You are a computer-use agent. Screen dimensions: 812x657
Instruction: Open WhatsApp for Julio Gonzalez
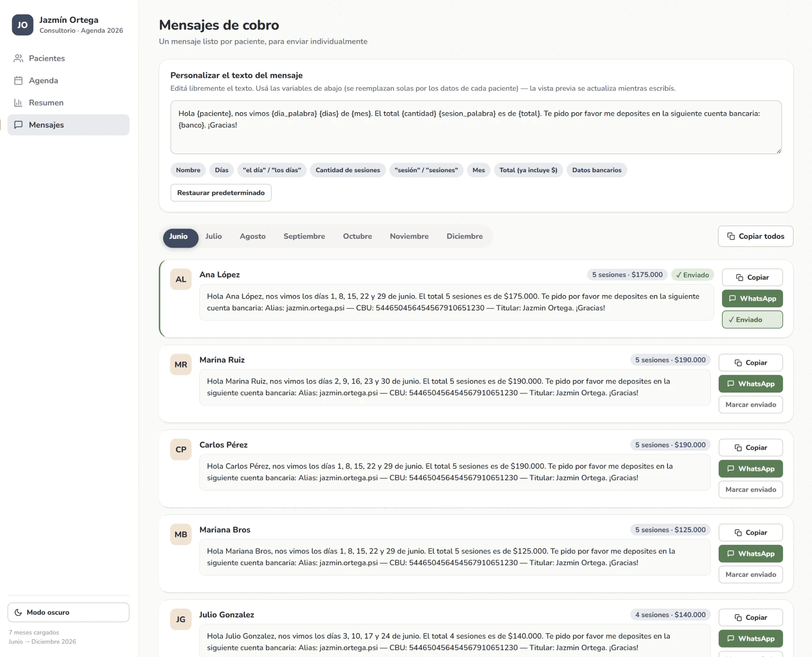[751, 639]
